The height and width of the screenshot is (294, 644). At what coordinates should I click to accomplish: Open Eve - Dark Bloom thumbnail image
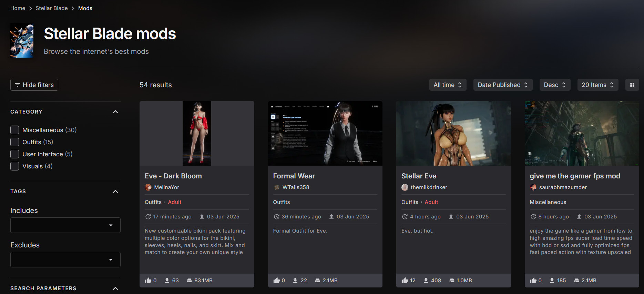point(197,133)
